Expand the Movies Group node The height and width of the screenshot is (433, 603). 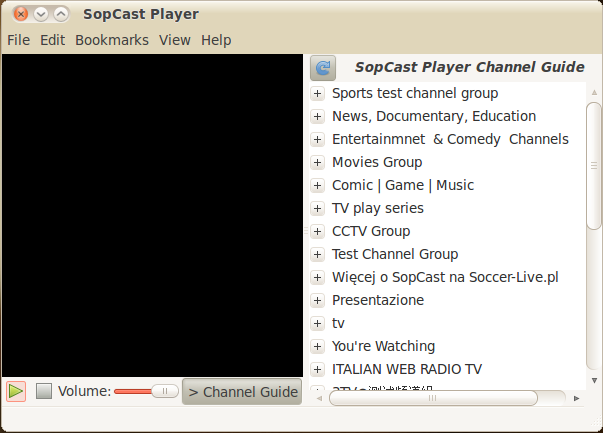tap(318, 162)
